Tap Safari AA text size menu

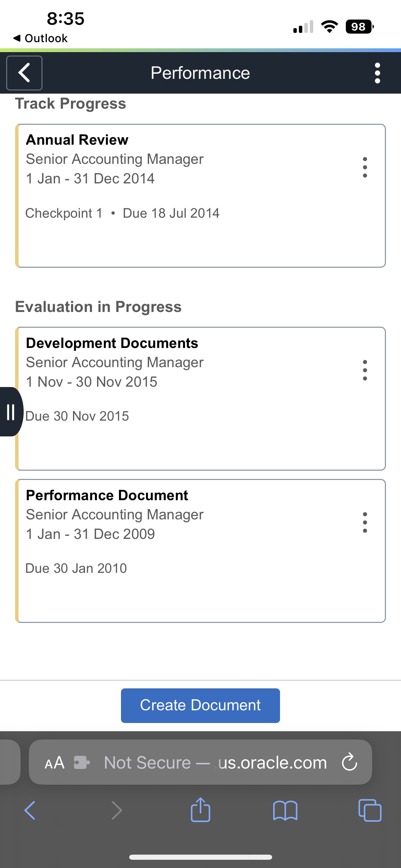point(54,762)
